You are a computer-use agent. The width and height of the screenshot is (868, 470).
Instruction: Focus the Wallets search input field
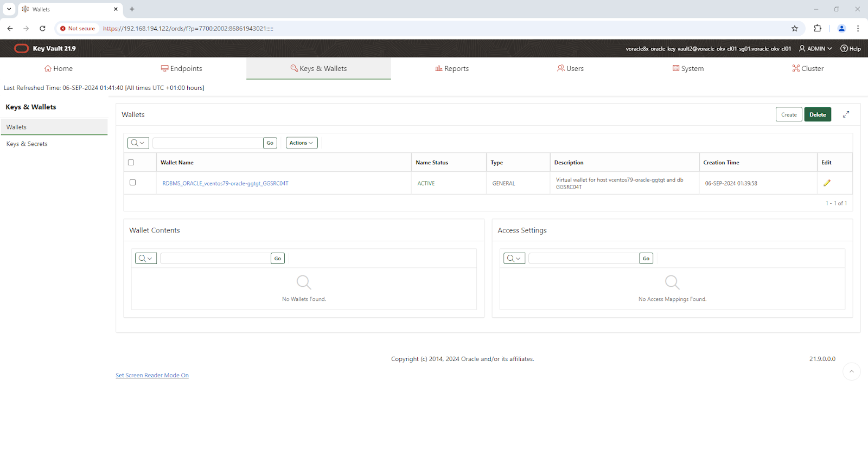207,143
